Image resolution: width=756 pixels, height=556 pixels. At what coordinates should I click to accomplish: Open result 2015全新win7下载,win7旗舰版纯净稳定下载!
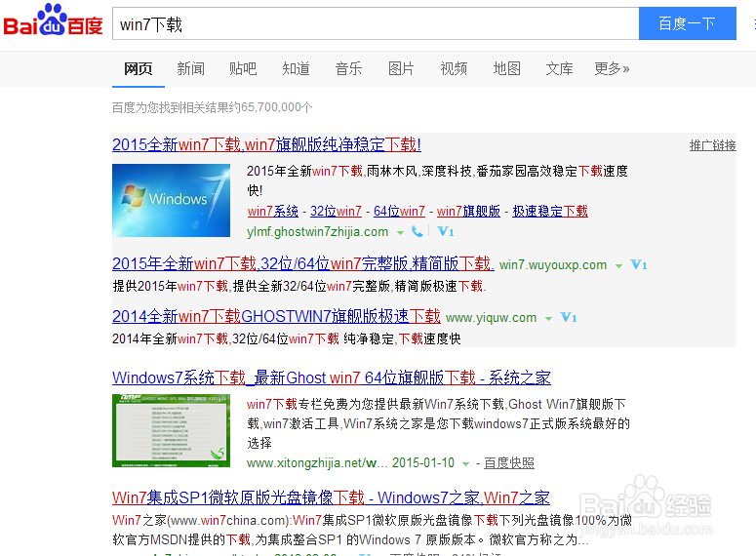266,144
